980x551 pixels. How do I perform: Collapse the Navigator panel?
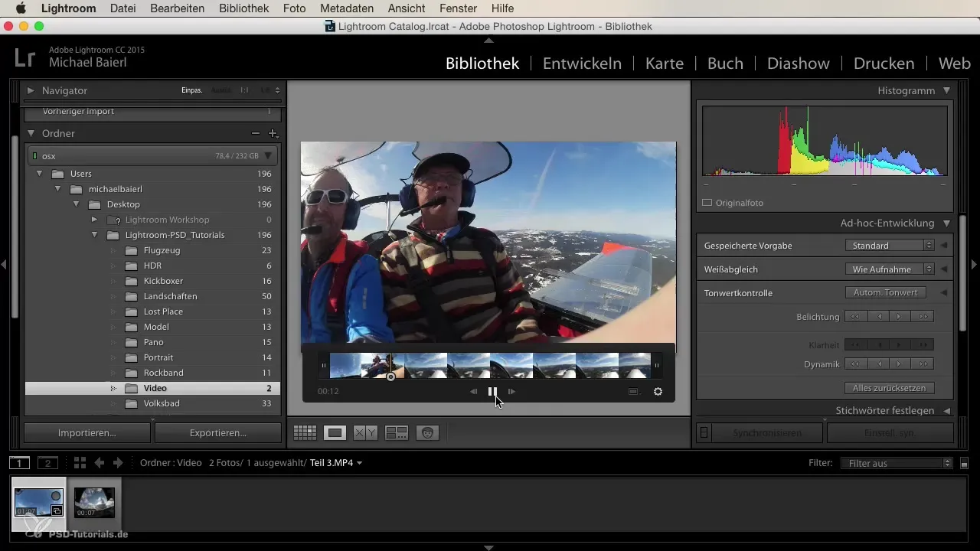(x=31, y=90)
